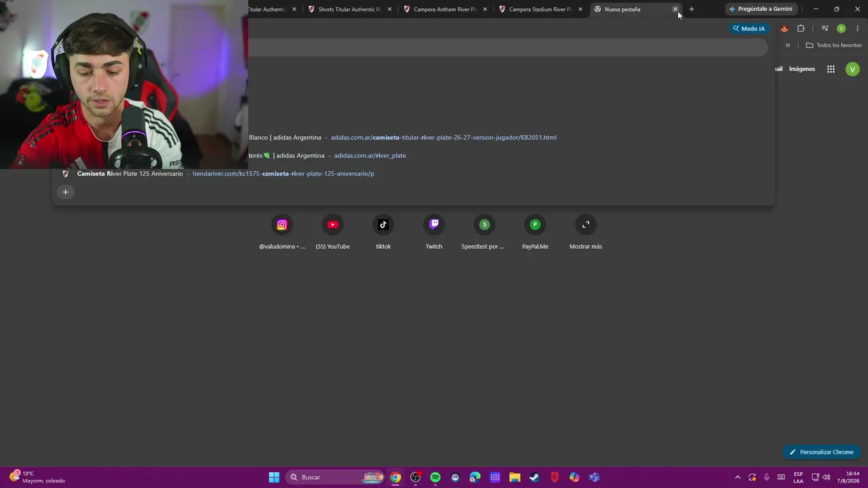Image resolution: width=868 pixels, height=488 pixels.
Task: Switch to Campera Anthem River Plate tab
Action: [x=445, y=9]
